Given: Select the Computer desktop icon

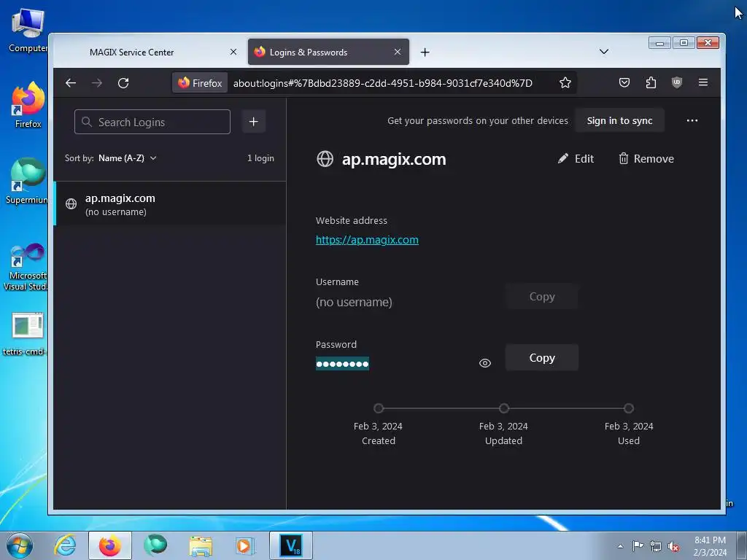Looking at the screenshot, I should pos(28,30).
